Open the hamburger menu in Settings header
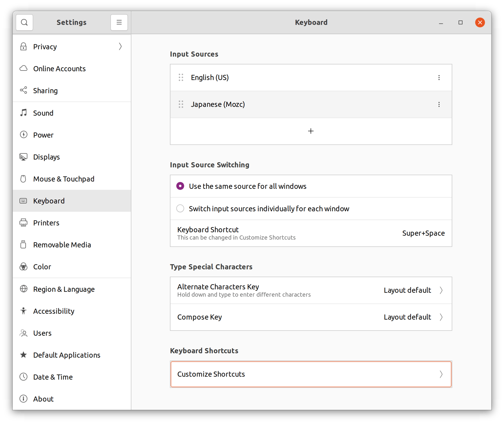504x424 pixels. [x=119, y=23]
